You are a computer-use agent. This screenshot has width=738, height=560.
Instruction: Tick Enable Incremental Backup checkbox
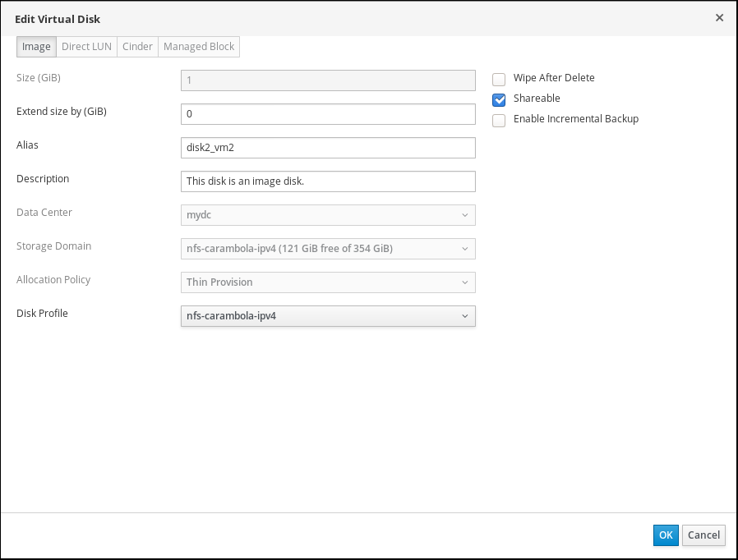coord(499,120)
